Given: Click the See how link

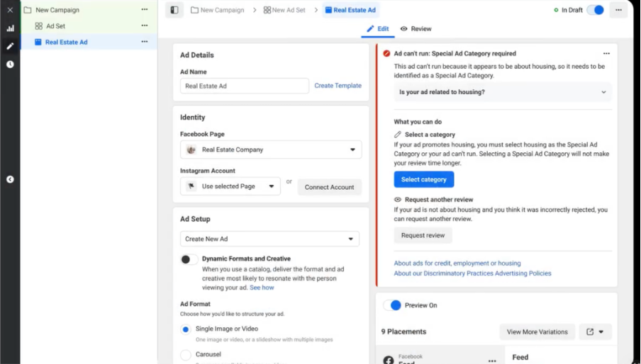Looking at the screenshot, I should 262,288.
